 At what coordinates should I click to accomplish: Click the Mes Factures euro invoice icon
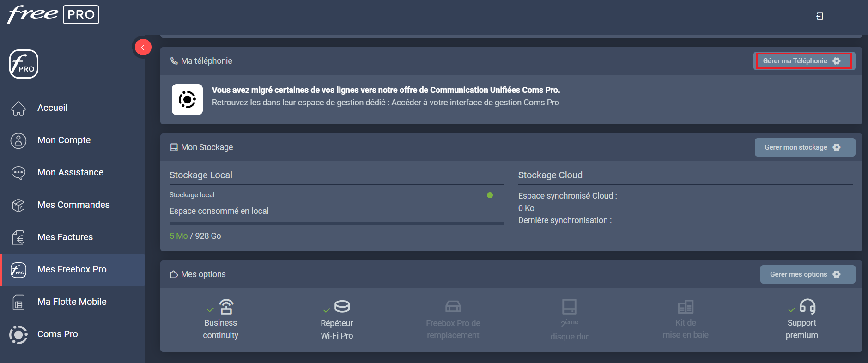point(18,237)
